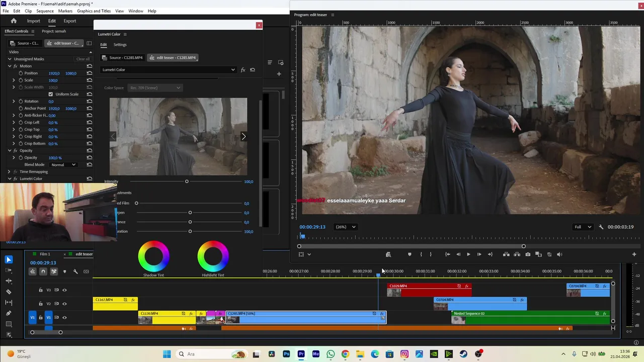
Task: Click the Clear all masks button
Action: coord(83,59)
